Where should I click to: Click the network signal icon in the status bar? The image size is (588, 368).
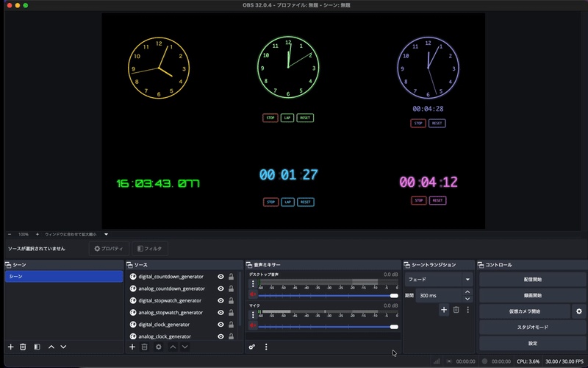point(437,361)
